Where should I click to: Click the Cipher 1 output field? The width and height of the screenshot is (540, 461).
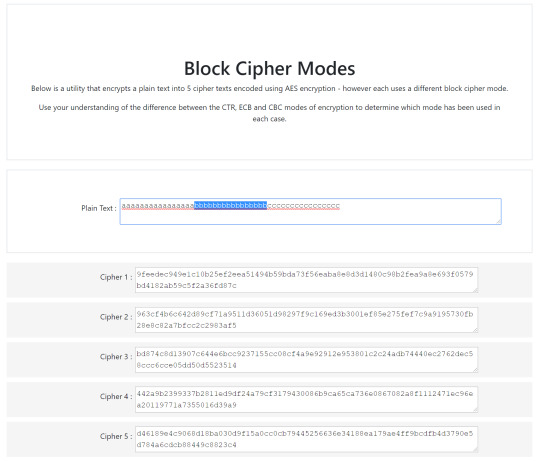[306, 280]
